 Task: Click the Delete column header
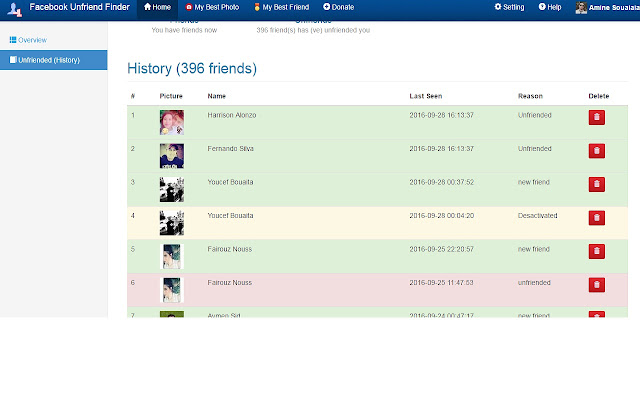[599, 96]
